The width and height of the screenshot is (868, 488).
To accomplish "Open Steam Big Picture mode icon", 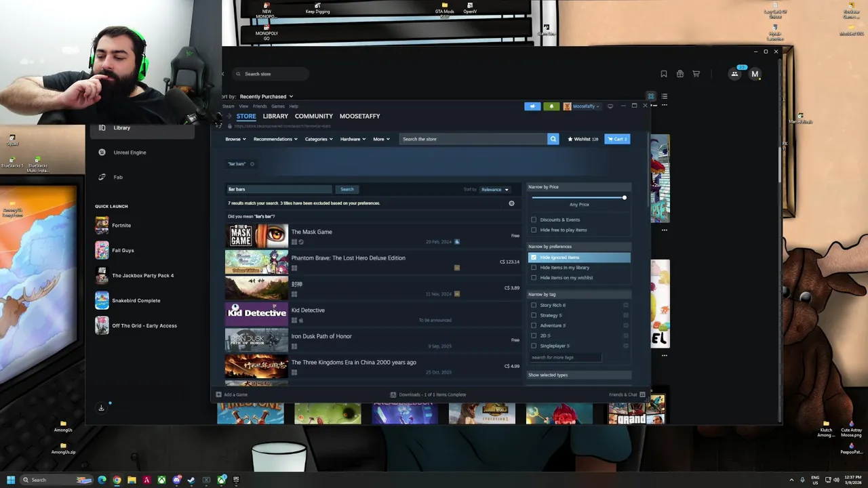I will [610, 106].
